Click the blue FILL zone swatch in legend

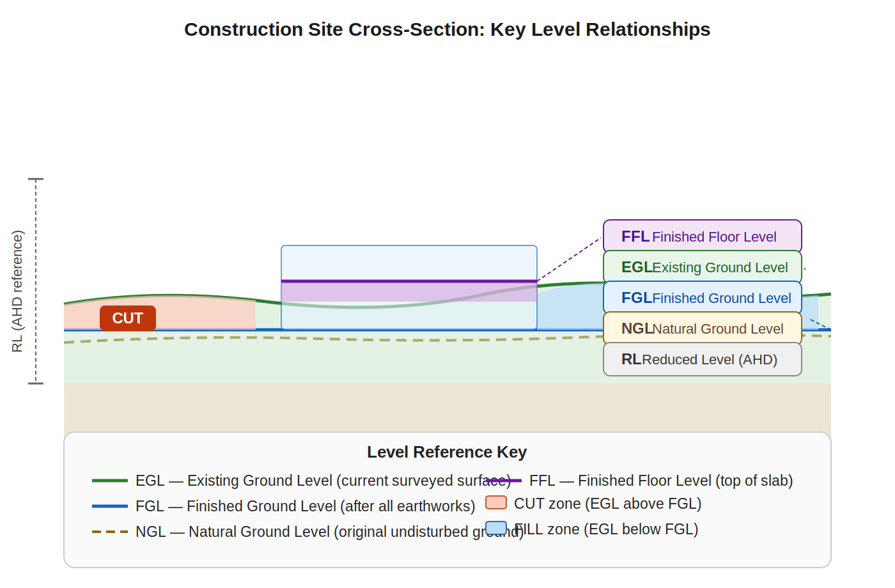click(496, 529)
